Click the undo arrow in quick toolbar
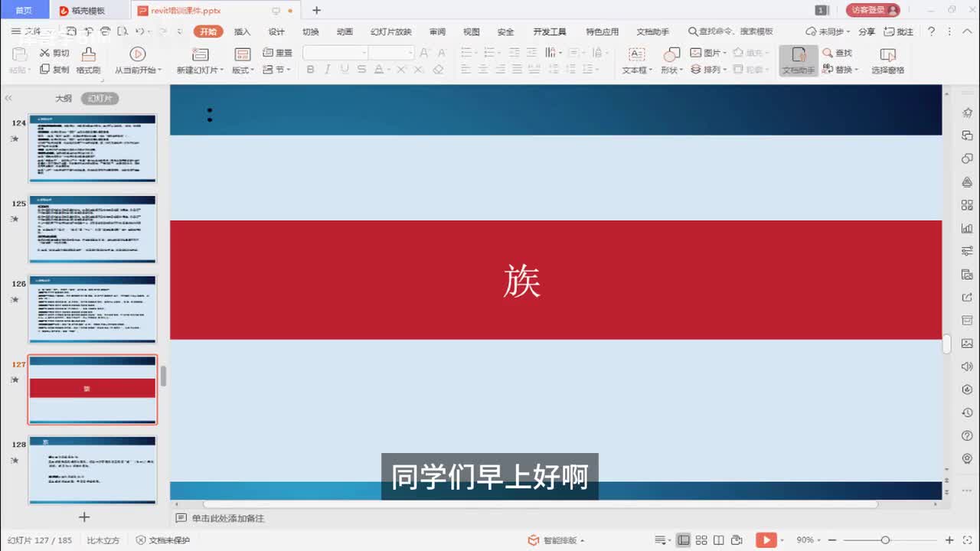Image resolution: width=980 pixels, height=551 pixels. pyautogui.click(x=139, y=31)
